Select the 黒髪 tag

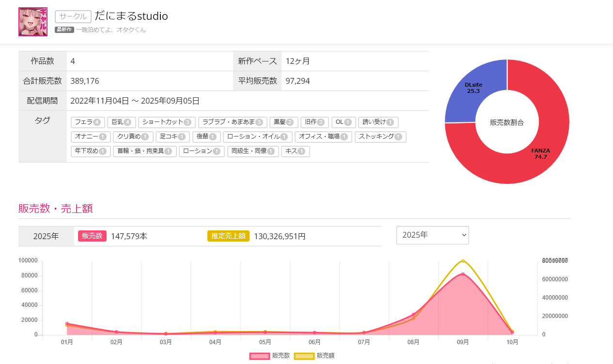tap(283, 122)
